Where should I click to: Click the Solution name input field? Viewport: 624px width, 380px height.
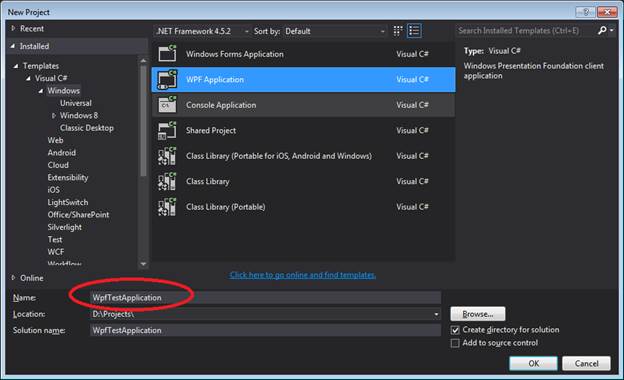265,330
